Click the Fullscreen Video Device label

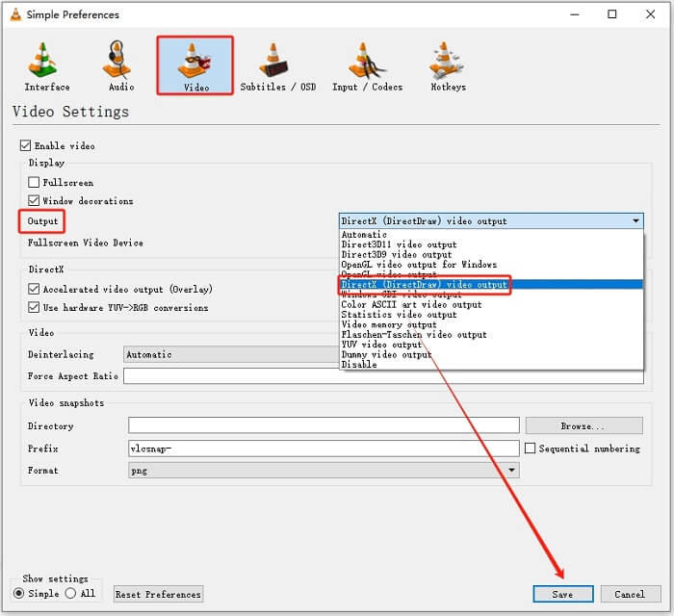[86, 243]
